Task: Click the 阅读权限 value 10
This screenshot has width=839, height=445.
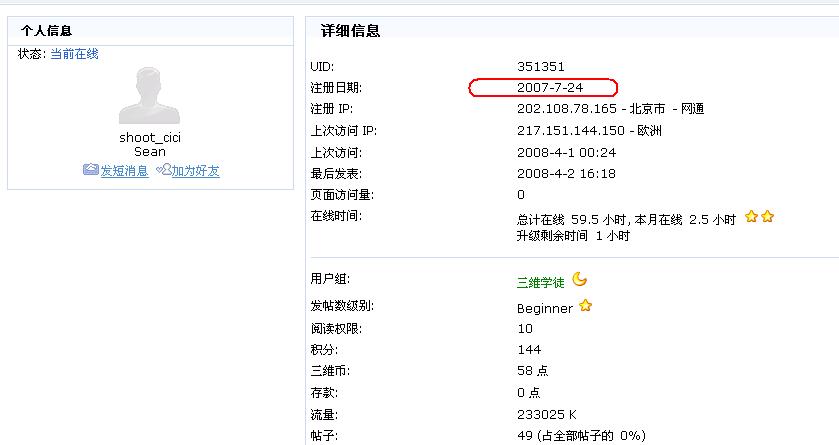Action: point(524,328)
